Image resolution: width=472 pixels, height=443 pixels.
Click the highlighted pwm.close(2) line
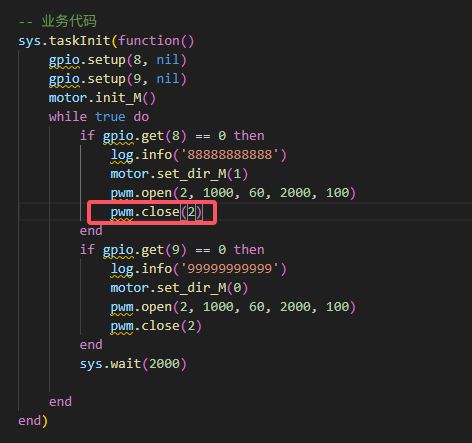coord(156,212)
